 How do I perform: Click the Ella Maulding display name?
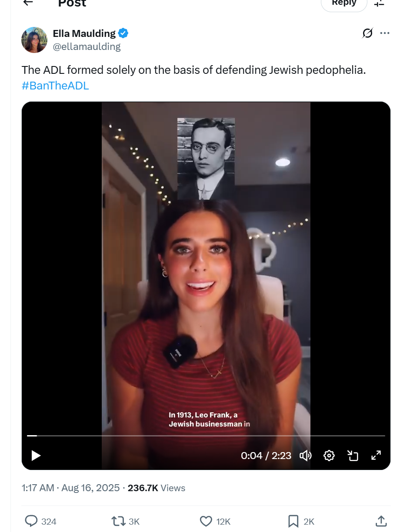point(84,33)
